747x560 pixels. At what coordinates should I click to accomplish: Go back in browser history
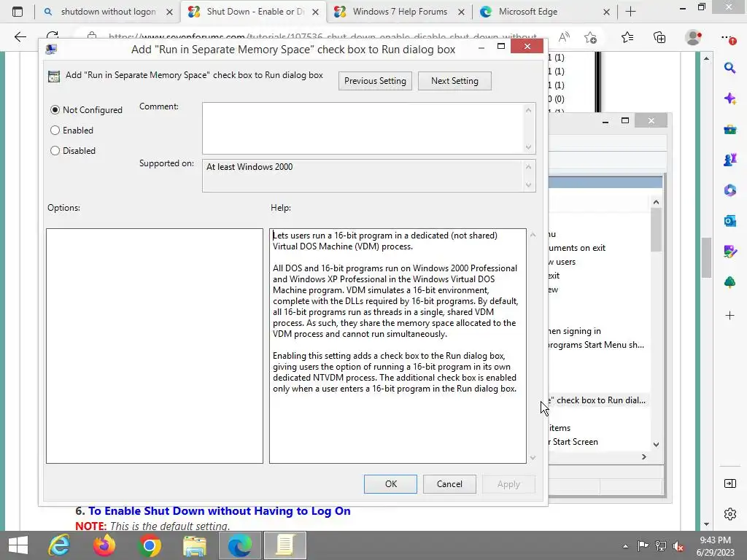click(20, 36)
